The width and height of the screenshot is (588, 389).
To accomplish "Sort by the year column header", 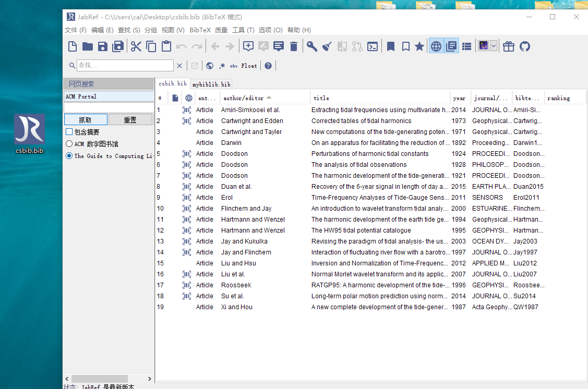I will point(459,98).
